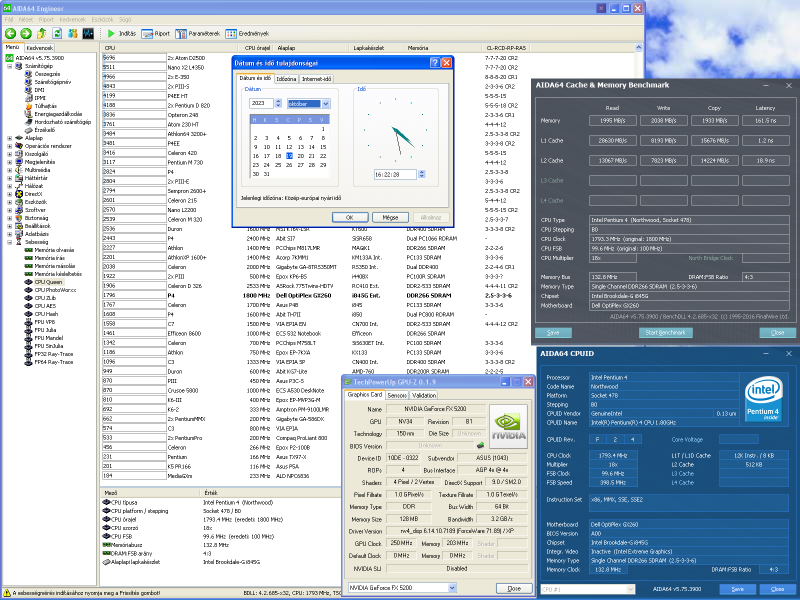This screenshot has height=600, width=800.
Task: Select Memória olvasás benchmark
Action: tap(54, 250)
